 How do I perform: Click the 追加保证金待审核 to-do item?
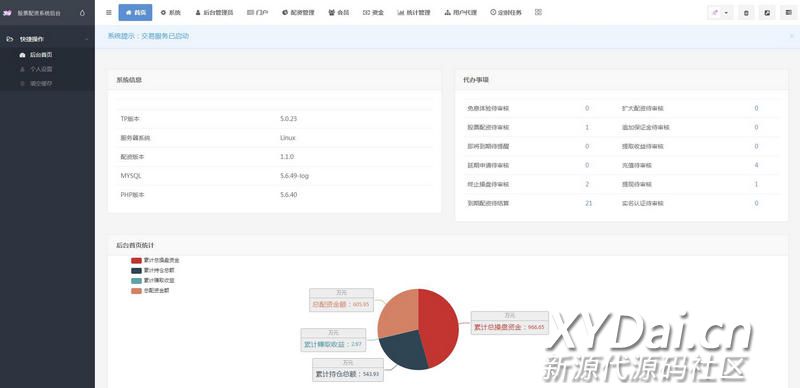point(645,127)
